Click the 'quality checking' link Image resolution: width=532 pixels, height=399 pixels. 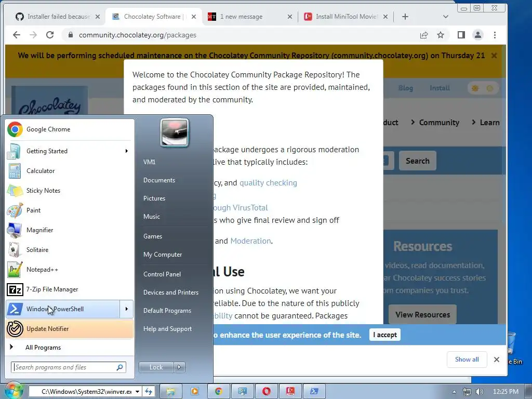(x=268, y=183)
